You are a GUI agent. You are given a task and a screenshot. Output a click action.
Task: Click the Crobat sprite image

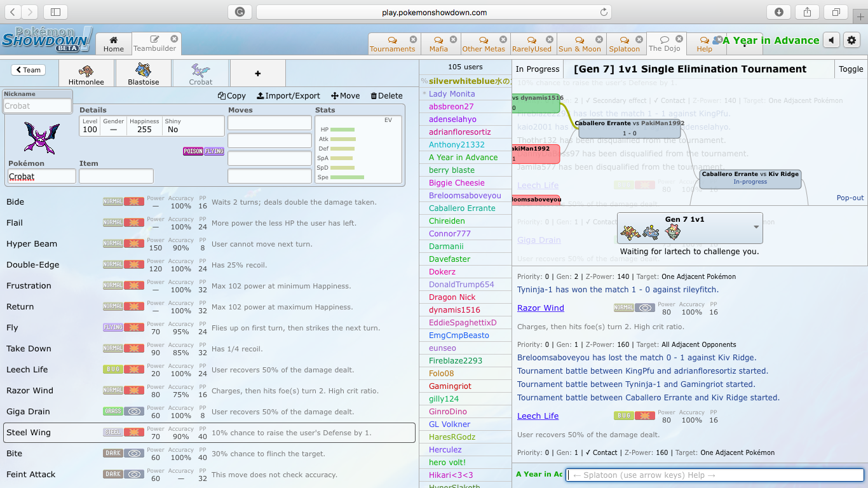(41, 138)
